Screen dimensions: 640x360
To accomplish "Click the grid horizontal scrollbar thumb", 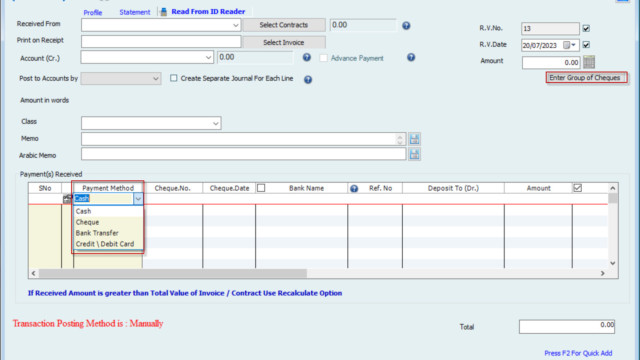I will [173, 273].
